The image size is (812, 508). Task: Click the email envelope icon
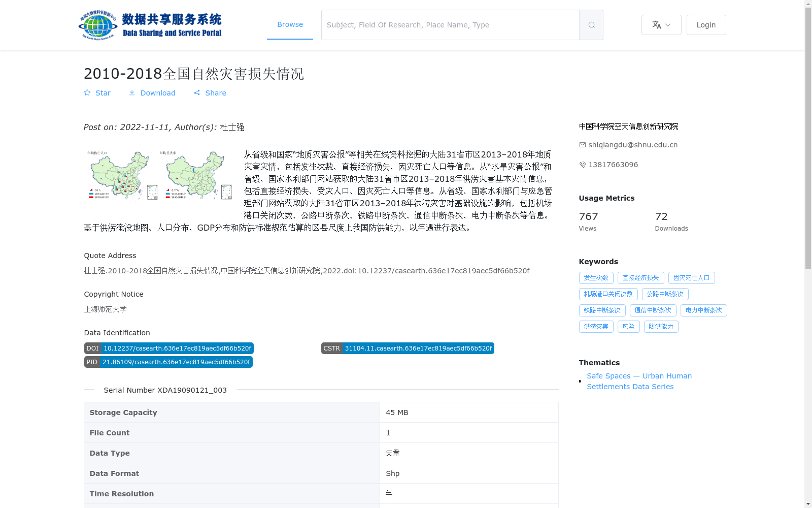tap(583, 145)
